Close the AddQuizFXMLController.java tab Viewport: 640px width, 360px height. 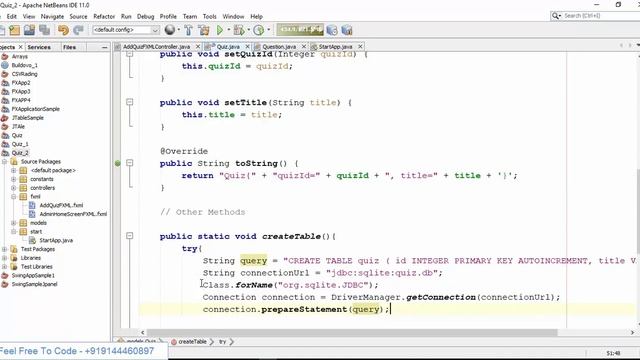(198, 47)
